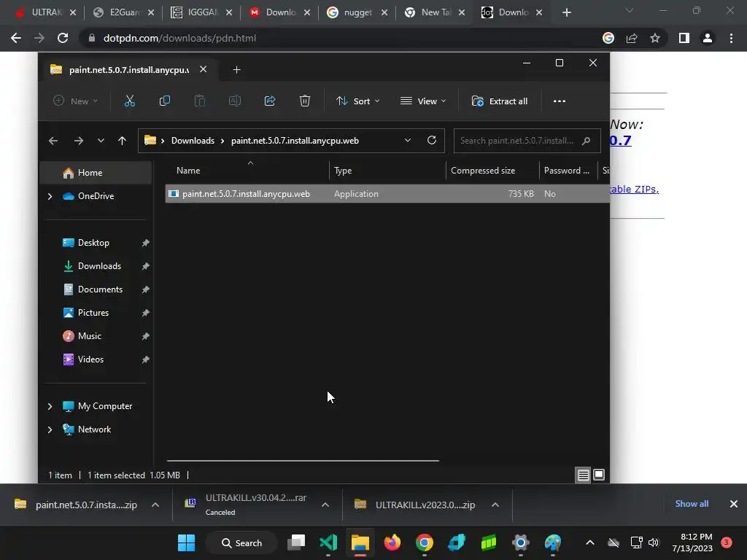Click the Cut scissors icon in Explorer toolbar
The image size is (747, 560).
tap(130, 101)
